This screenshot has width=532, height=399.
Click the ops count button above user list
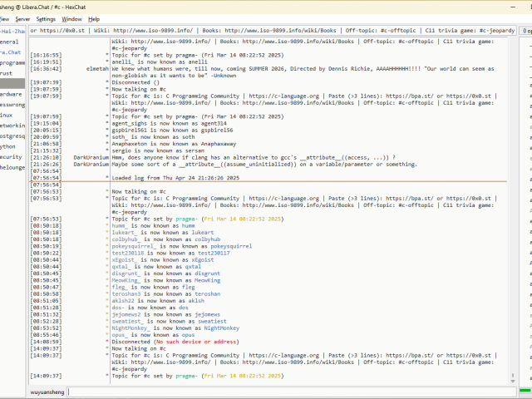pos(525,31)
